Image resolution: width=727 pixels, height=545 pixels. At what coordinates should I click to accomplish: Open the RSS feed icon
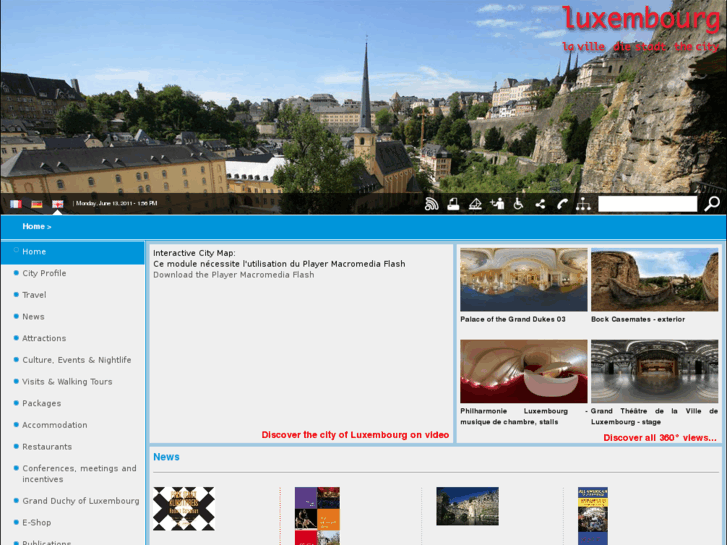tap(432, 204)
